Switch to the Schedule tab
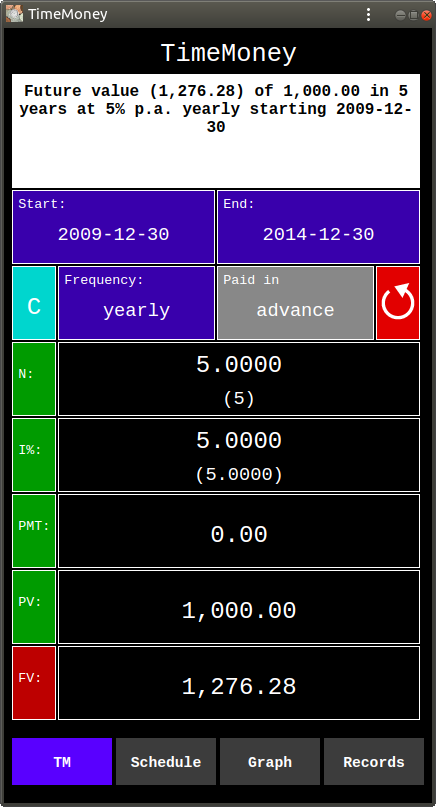 (166, 762)
